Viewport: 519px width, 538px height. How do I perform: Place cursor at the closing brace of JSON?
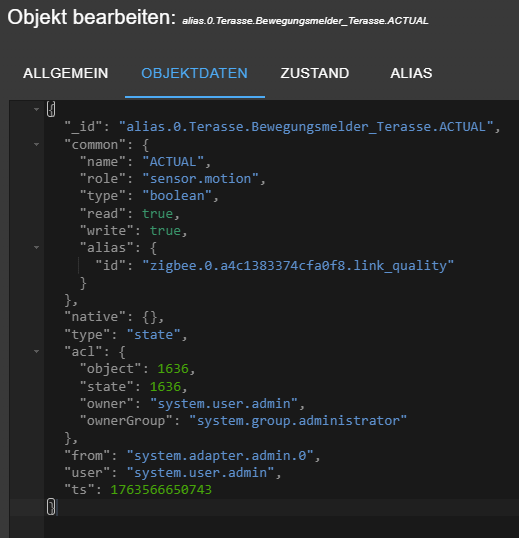coord(51,507)
